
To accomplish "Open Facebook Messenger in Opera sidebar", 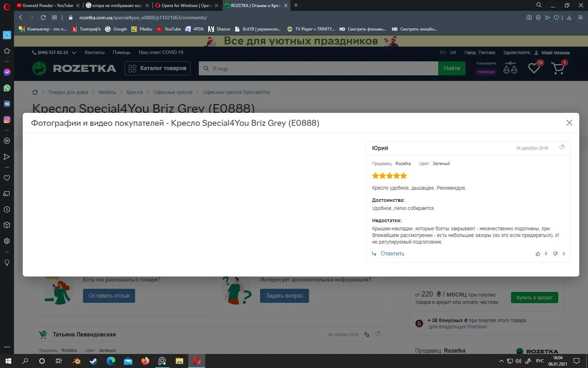I will click(x=7, y=72).
